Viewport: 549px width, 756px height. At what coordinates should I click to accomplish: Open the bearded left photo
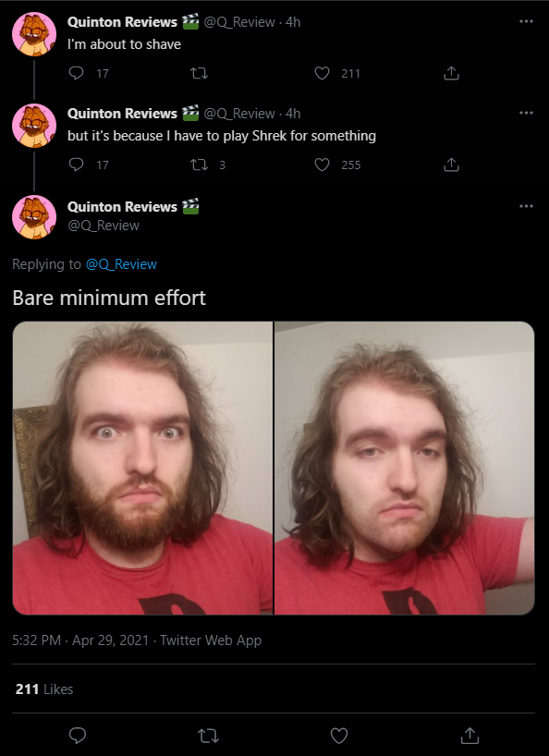click(142, 468)
